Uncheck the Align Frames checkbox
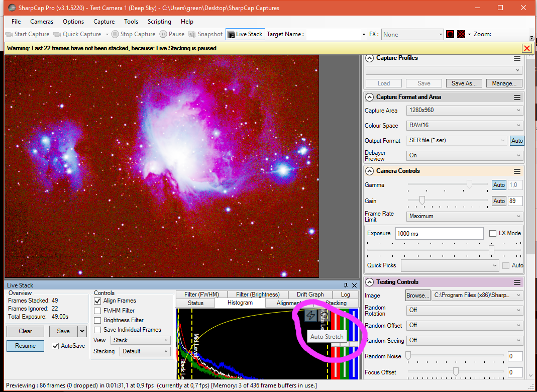This screenshot has height=392, width=537. pyautogui.click(x=98, y=301)
